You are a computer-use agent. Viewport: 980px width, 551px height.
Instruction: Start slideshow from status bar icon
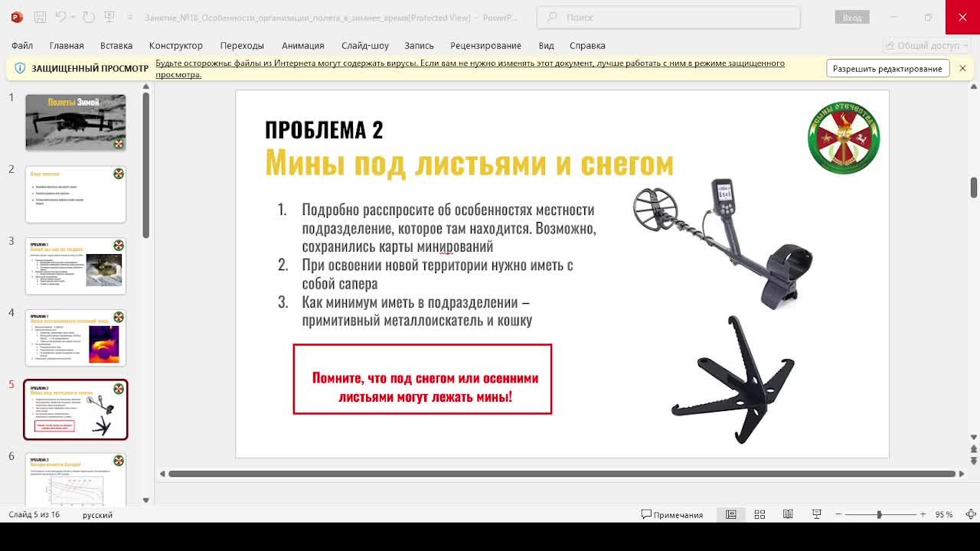[x=817, y=514]
